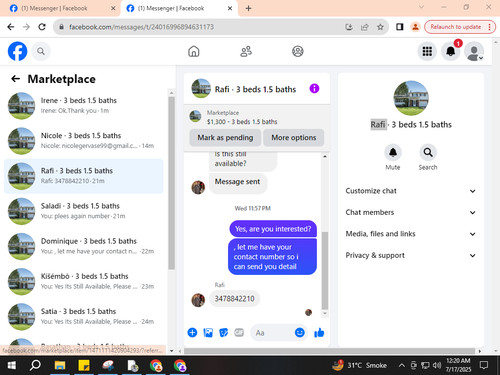Image resolution: width=500 pixels, height=375 pixels.
Task: Open the browser side panel icon
Action: 399,27
